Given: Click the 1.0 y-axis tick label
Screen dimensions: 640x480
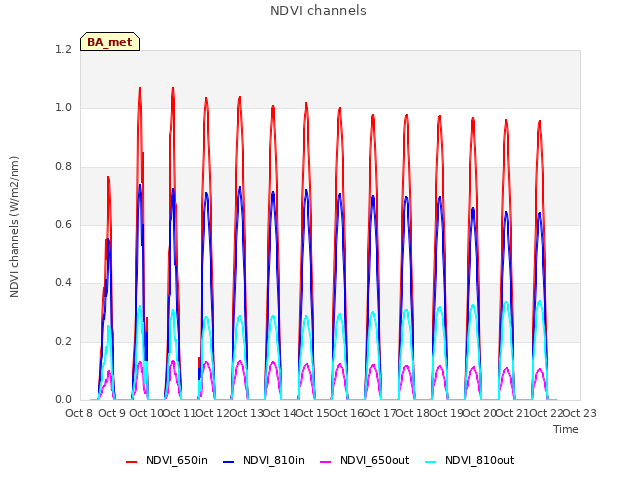Looking at the screenshot, I should click(63, 108).
